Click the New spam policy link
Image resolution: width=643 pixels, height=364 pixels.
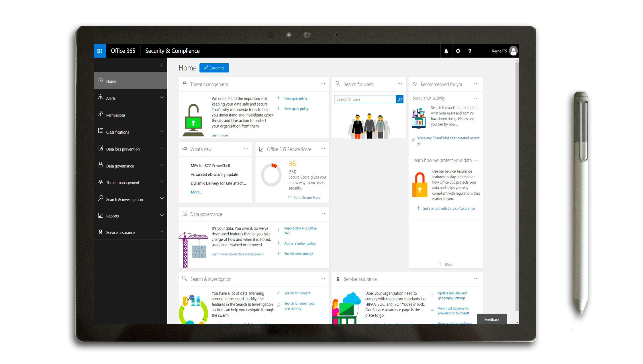[296, 108]
